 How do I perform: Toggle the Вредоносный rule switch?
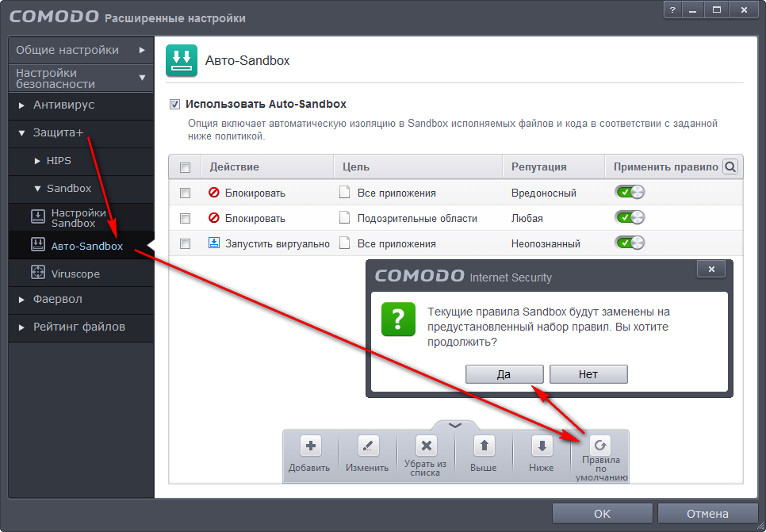point(630,192)
